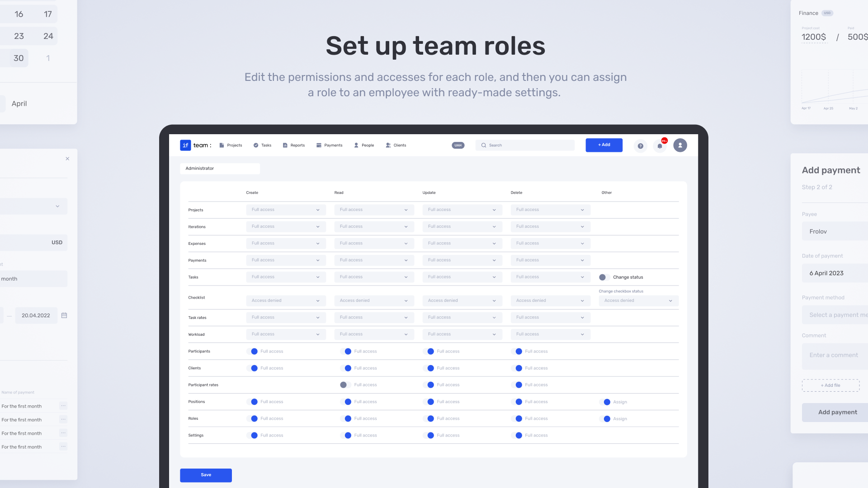Image resolution: width=868 pixels, height=488 pixels.
Task: Toggle Roles Assign switch
Action: point(605,419)
